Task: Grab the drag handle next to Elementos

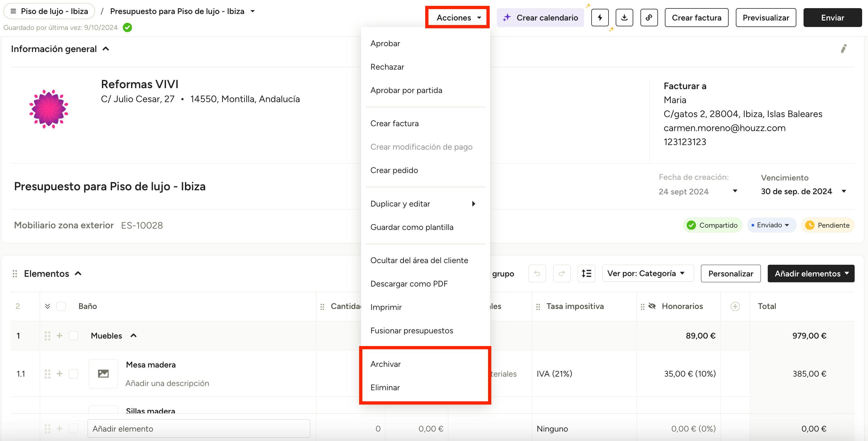Action: (x=15, y=274)
